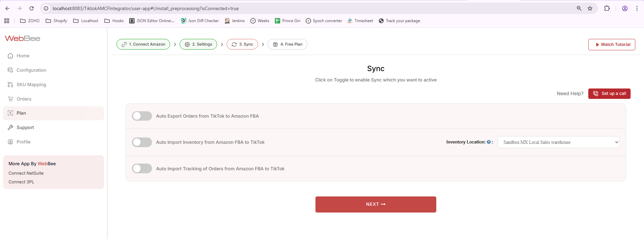Click the Profile icon in sidebar
Viewport: 644px width, 239px height.
10,142
